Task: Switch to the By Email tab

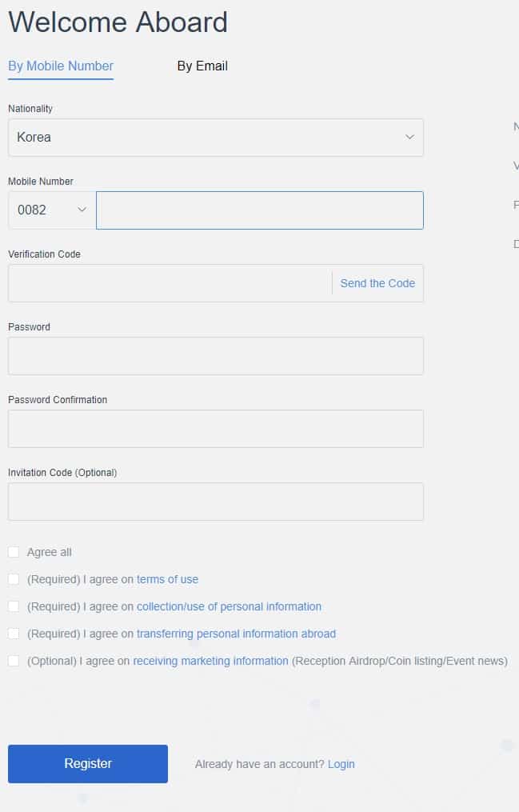Action: coord(202,66)
